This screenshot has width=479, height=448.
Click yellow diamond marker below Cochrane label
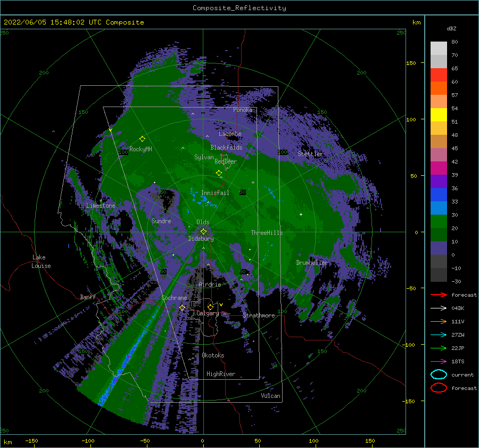tap(182, 307)
